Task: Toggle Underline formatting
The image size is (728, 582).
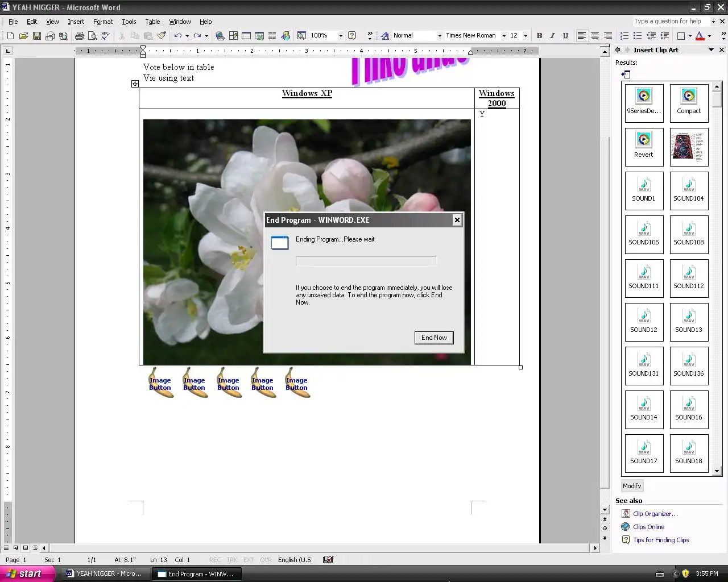Action: click(x=565, y=36)
